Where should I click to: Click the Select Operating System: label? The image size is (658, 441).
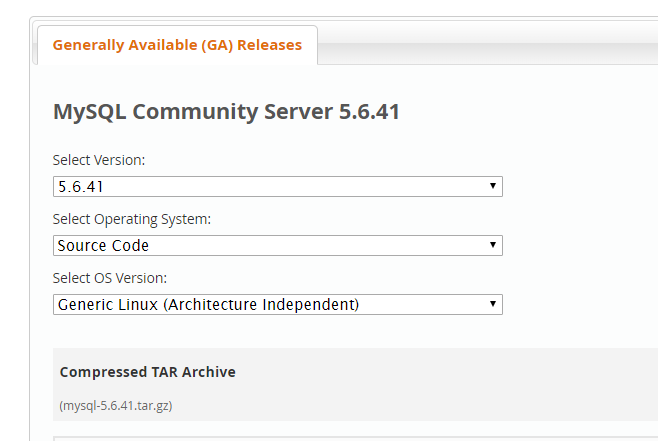coord(132,219)
